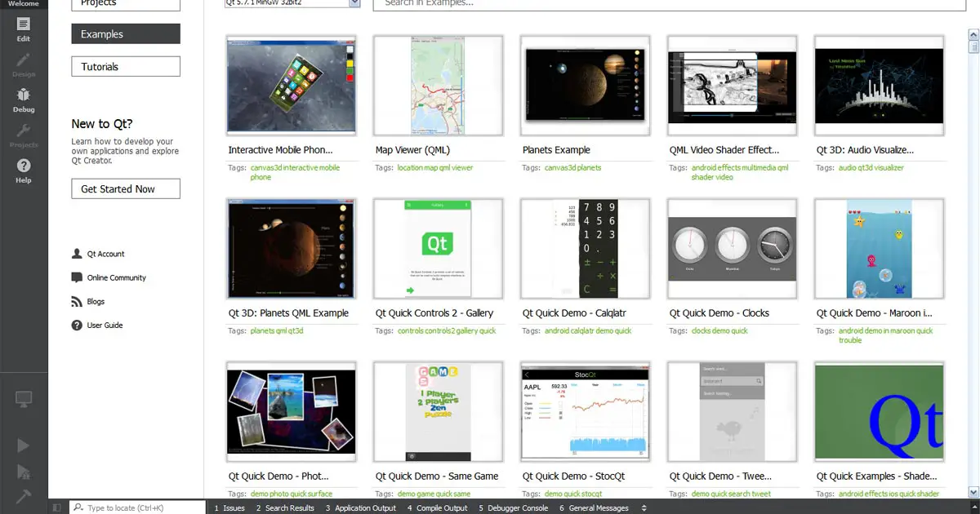980x514 pixels.
Task: Open the General Messages pane
Action: 595,507
